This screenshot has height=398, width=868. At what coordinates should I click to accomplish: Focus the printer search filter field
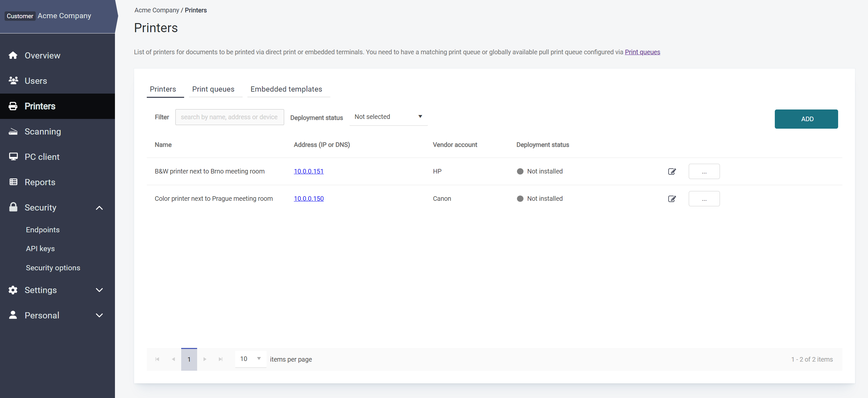230,117
